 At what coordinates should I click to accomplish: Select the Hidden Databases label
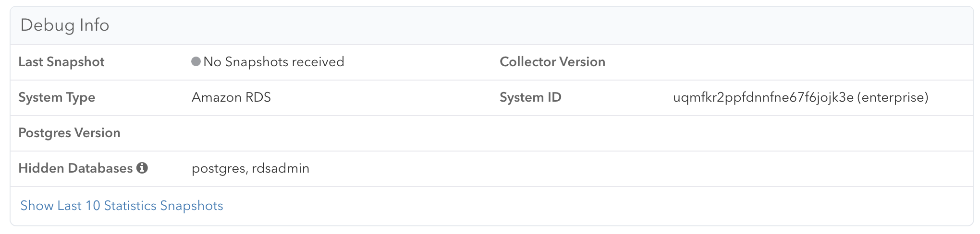pyautogui.click(x=75, y=168)
